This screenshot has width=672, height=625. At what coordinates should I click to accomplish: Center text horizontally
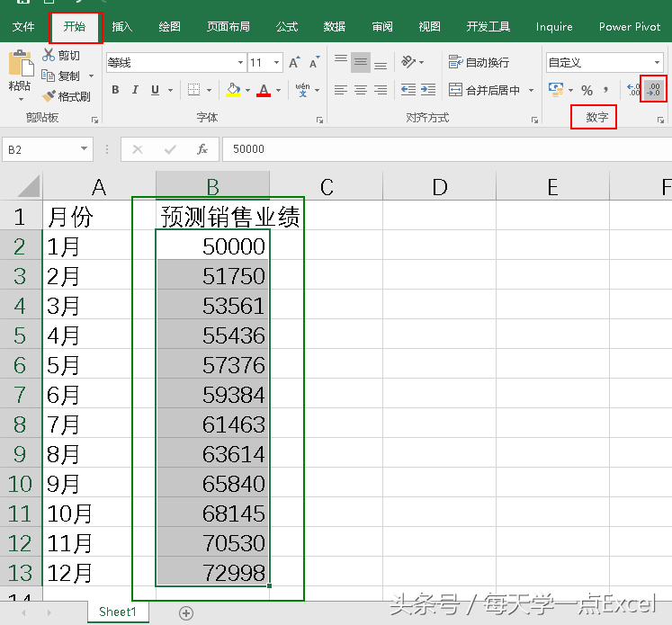[x=361, y=90]
